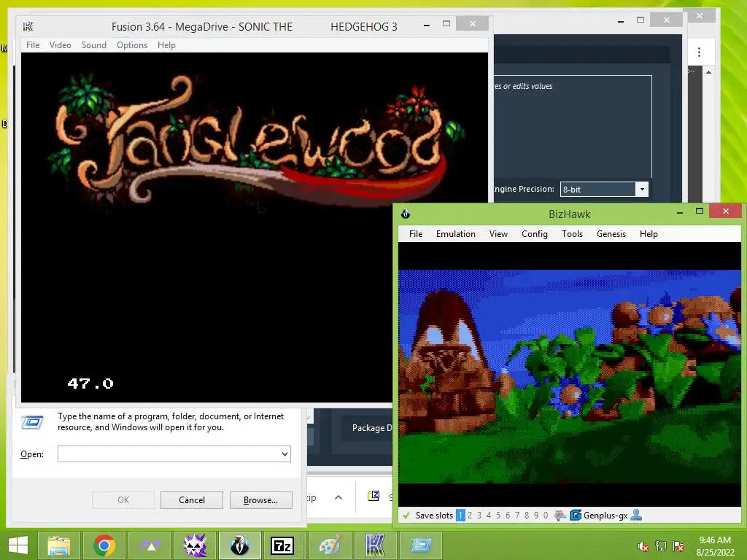
Task: Open File menu in Fusion window
Action: 33,45
